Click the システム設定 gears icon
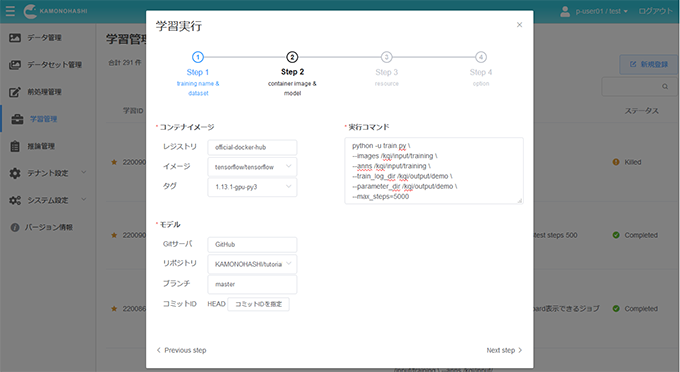 (x=15, y=200)
